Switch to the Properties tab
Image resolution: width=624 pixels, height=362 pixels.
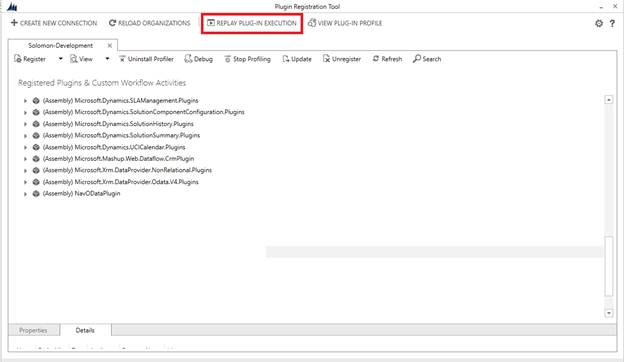(33, 330)
